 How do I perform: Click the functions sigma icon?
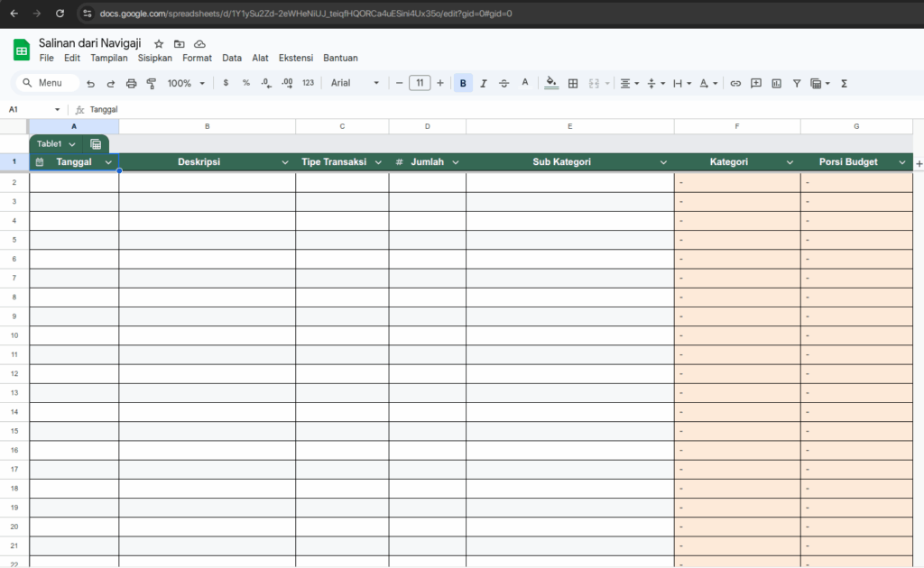[x=844, y=83]
